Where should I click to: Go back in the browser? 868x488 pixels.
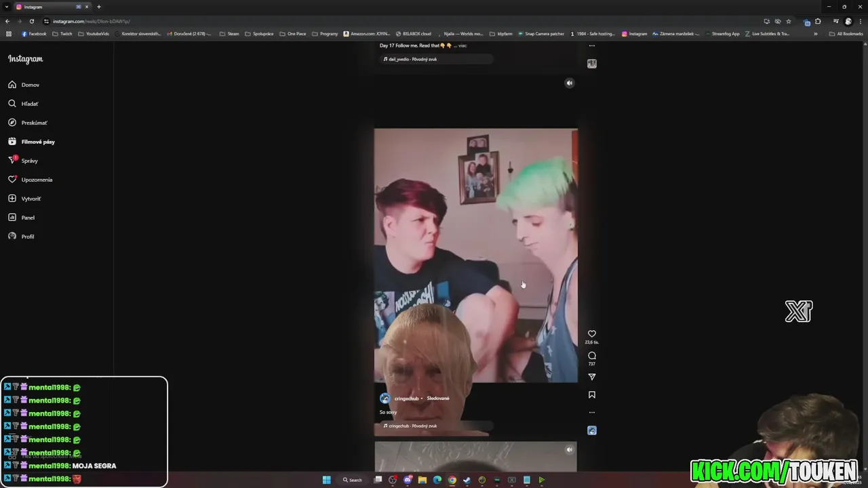point(7,21)
